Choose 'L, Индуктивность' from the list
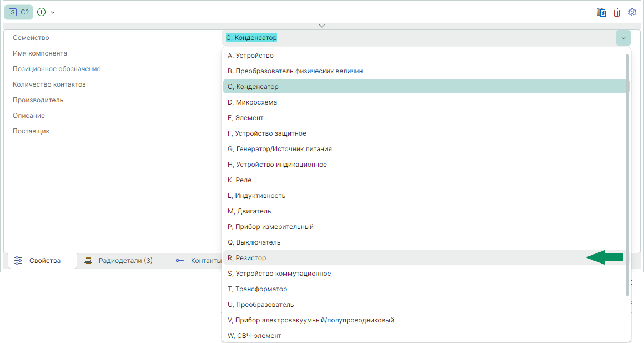Image resolution: width=644 pixels, height=343 pixels. coord(256,196)
